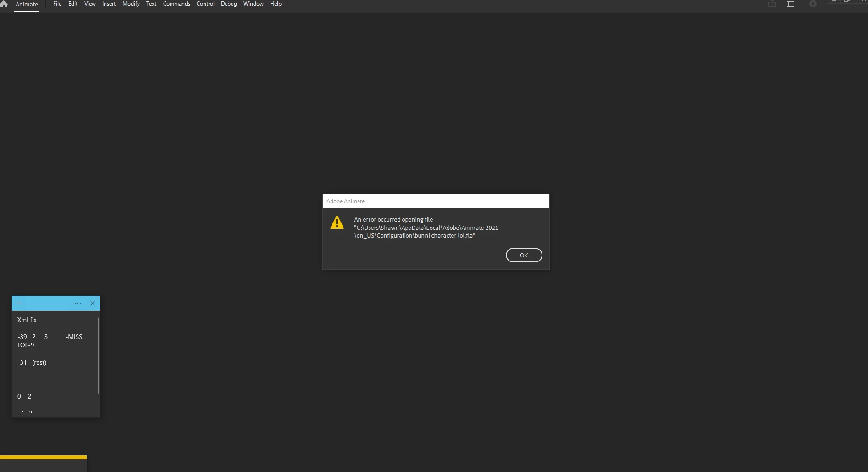868x472 pixels.
Task: Open the Modify menu
Action: (131, 4)
